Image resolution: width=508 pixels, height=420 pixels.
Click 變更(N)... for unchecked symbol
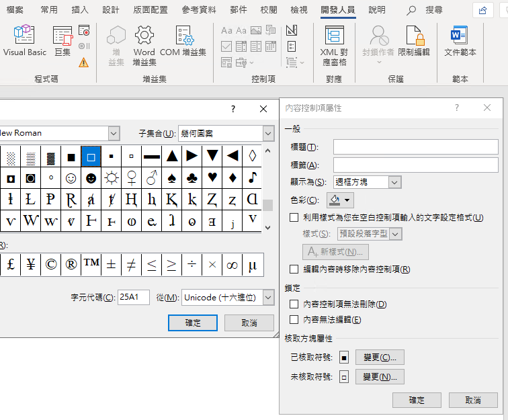380,376
